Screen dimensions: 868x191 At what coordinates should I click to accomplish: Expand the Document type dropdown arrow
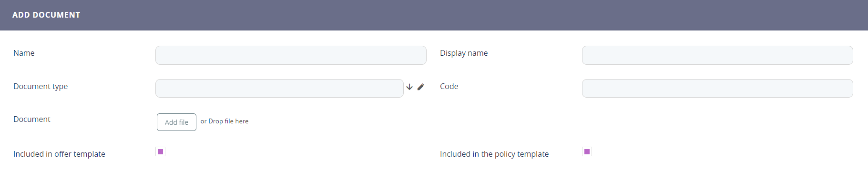[409, 87]
